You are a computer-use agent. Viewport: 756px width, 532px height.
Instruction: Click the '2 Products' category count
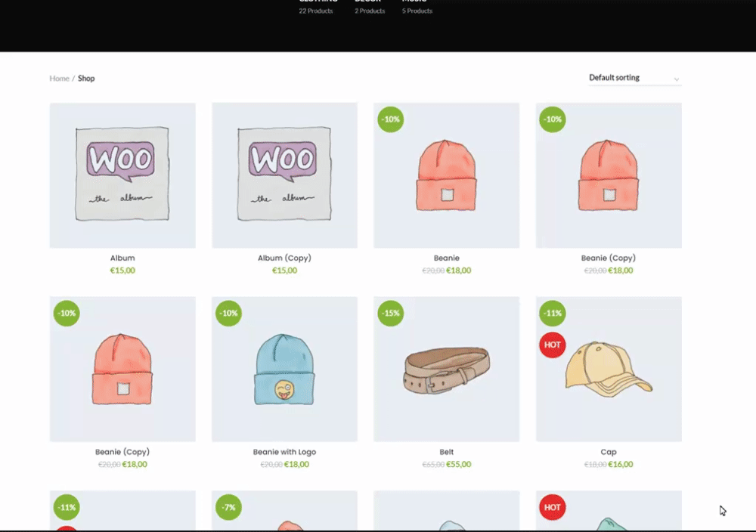[370, 11]
